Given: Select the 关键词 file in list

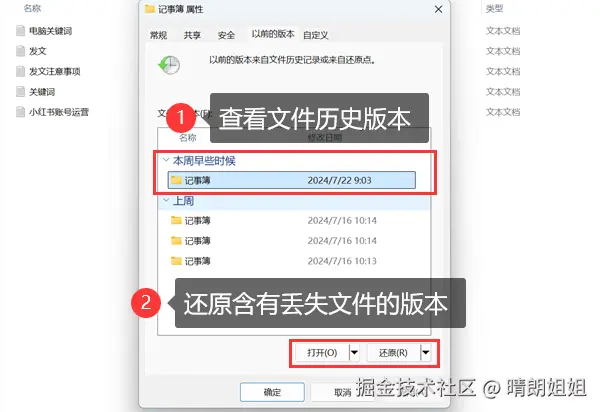Looking at the screenshot, I should [42, 92].
